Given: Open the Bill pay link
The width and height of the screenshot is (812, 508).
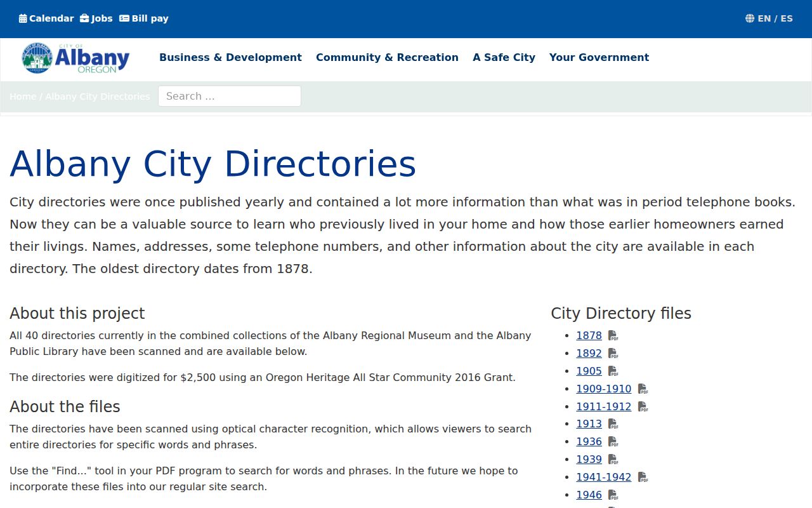Looking at the screenshot, I should coord(144,18).
